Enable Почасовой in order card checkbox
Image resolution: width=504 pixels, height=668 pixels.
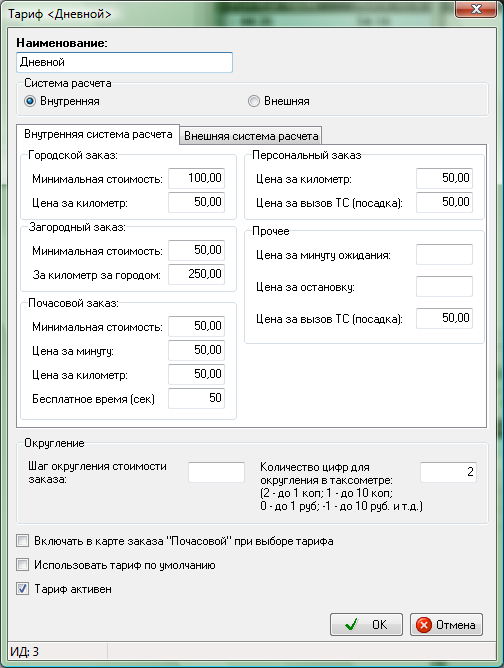[23, 541]
